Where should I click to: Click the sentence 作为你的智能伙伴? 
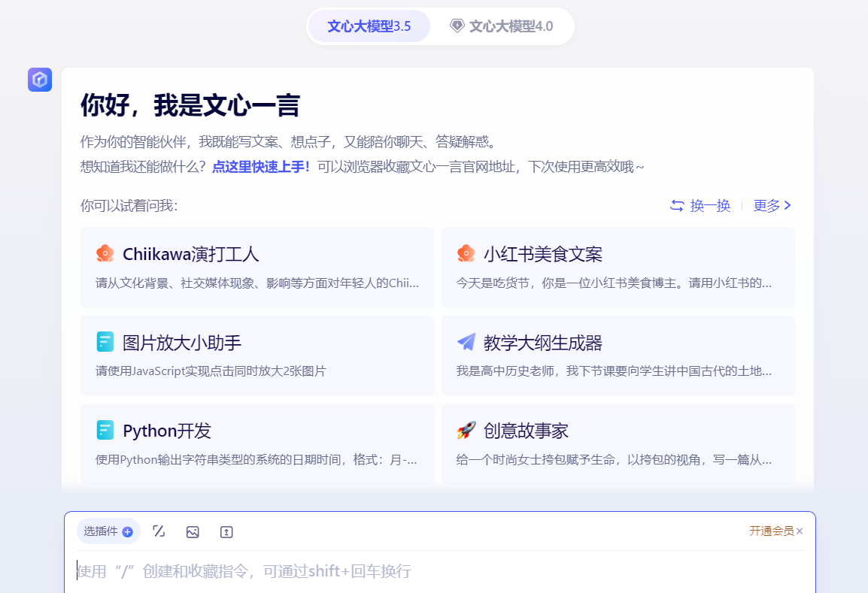288,142
